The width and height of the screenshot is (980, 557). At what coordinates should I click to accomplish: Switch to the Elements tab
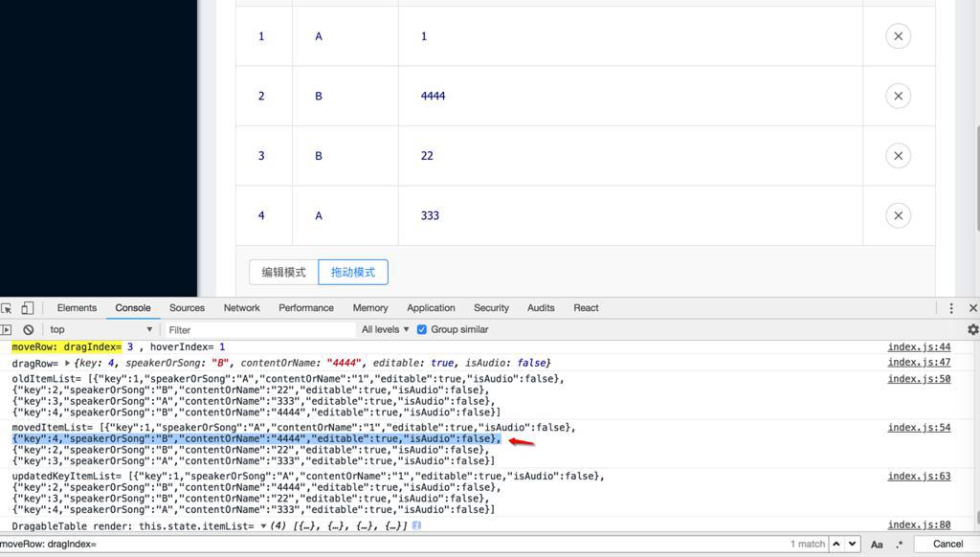pos(77,308)
